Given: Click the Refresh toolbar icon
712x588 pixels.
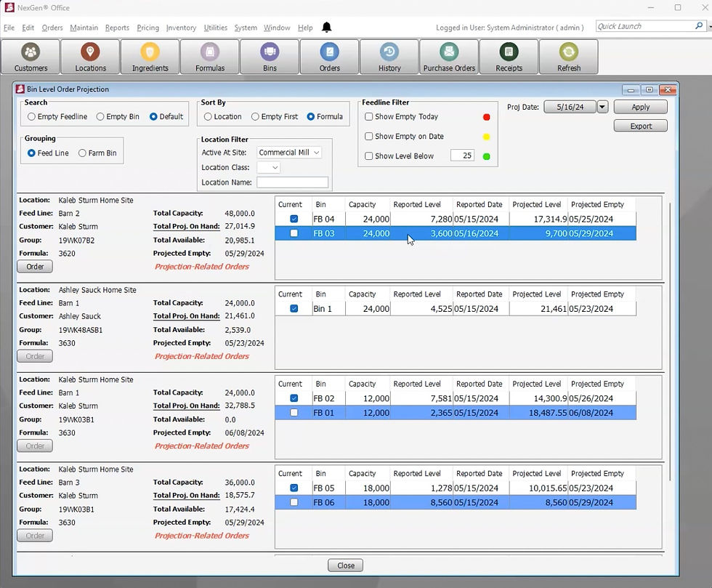Looking at the screenshot, I should coord(568,57).
